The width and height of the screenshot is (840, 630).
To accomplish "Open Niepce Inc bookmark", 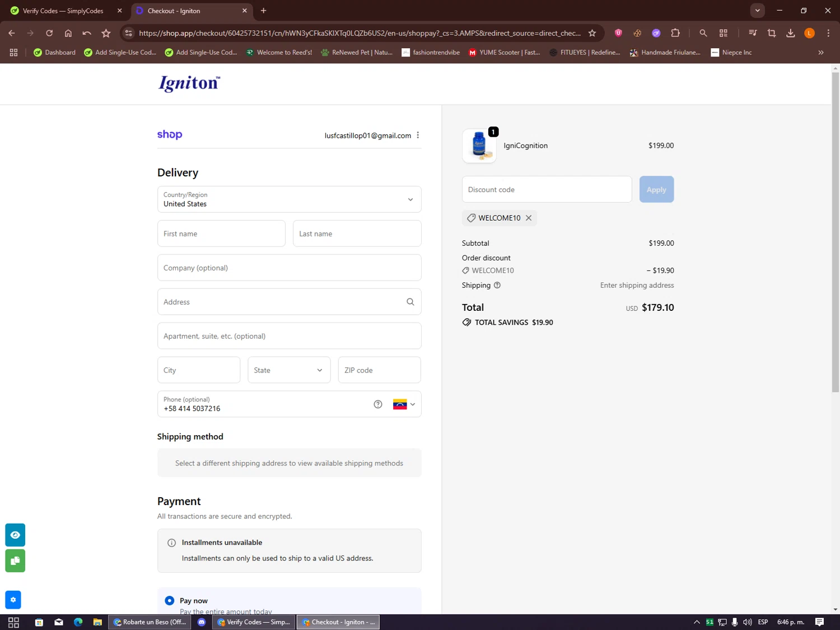I will click(x=731, y=52).
